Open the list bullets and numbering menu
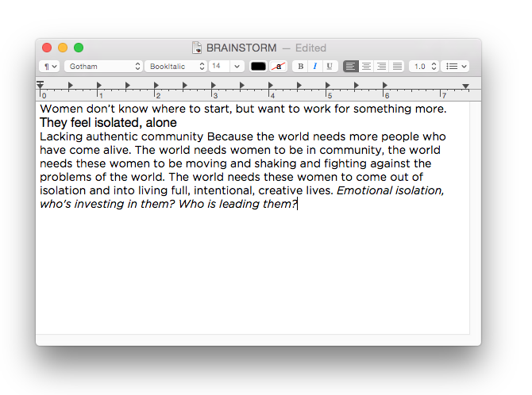 pyautogui.click(x=456, y=67)
